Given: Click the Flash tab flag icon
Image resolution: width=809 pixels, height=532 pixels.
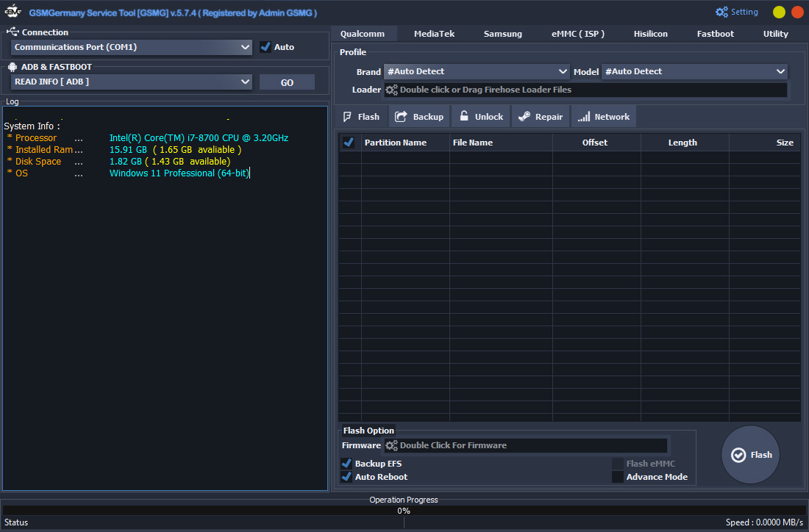Looking at the screenshot, I should pos(347,117).
